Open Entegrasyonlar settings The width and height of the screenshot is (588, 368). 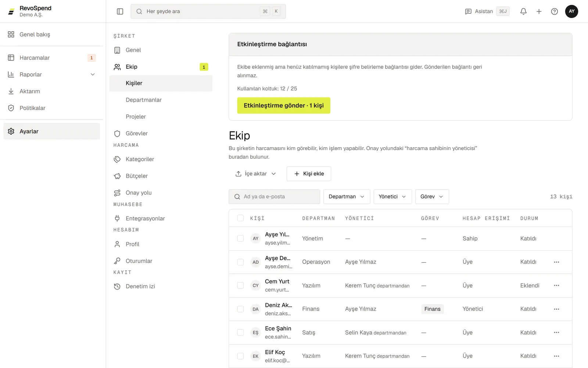point(161,218)
